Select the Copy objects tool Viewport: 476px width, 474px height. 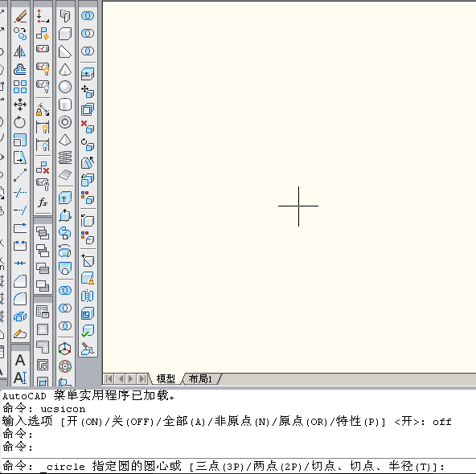coord(20,34)
